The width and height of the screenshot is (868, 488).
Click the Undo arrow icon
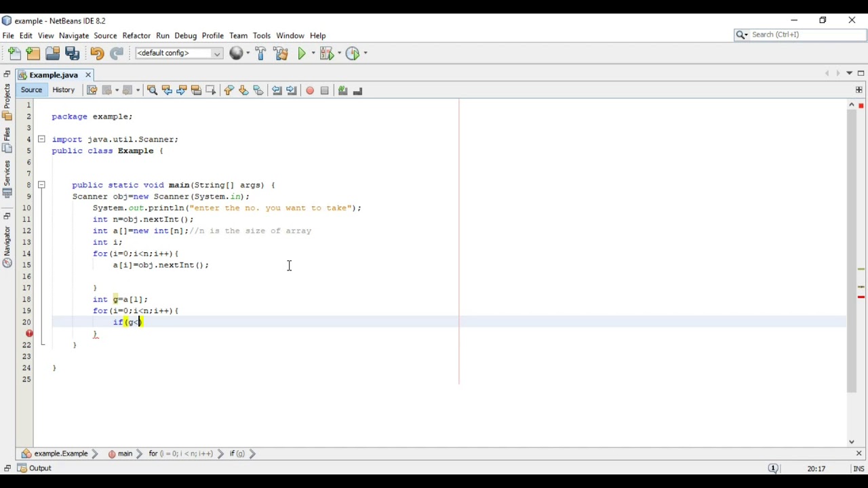click(97, 53)
